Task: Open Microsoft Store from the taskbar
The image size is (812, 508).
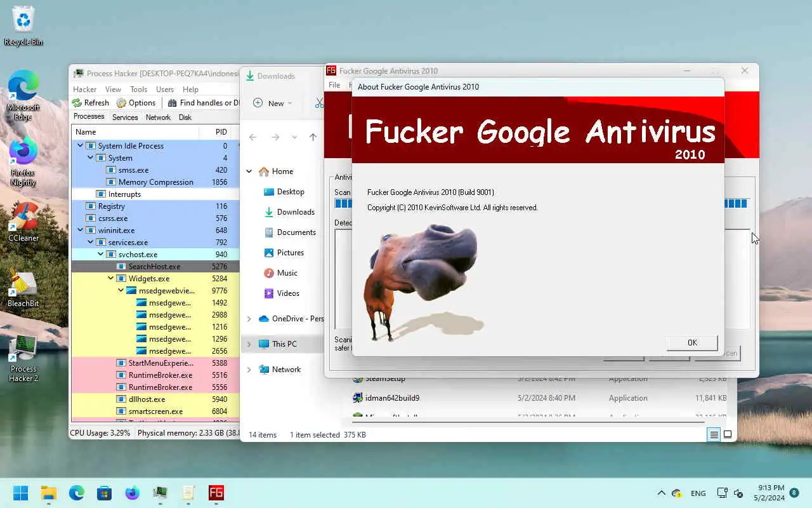Action: [x=105, y=493]
